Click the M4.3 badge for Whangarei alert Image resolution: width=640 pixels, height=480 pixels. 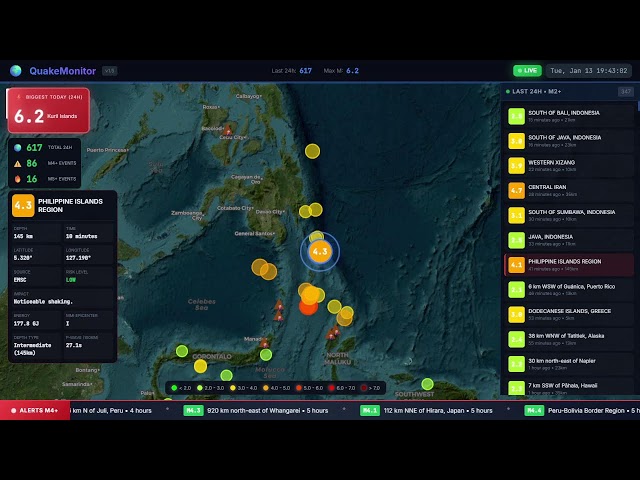pos(193,411)
